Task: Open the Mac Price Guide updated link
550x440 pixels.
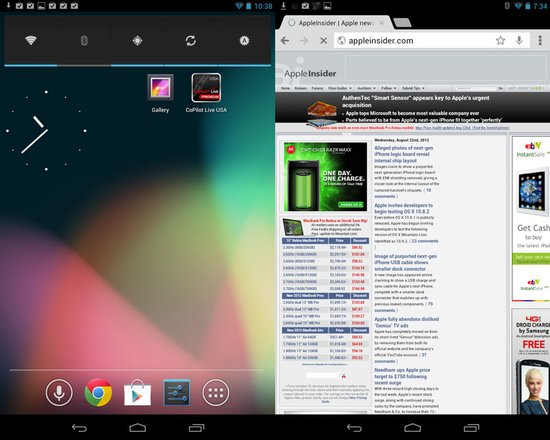Action: click(462, 128)
